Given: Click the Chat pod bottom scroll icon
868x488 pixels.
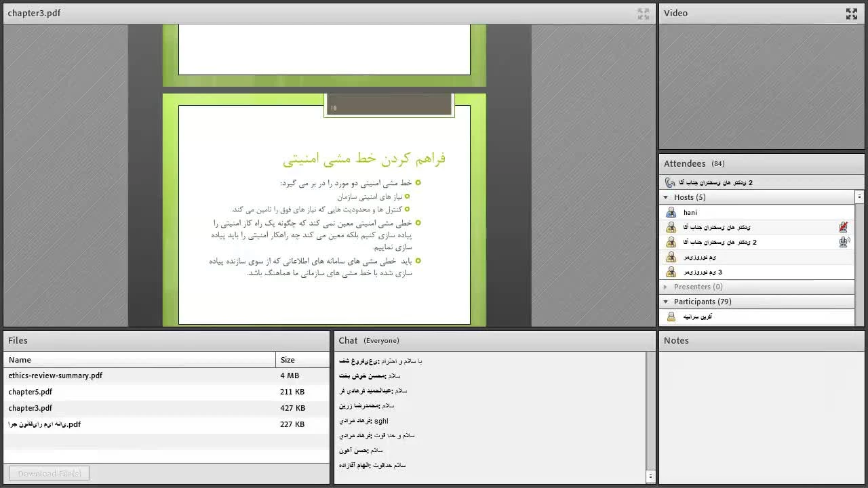Looking at the screenshot, I should (650, 476).
